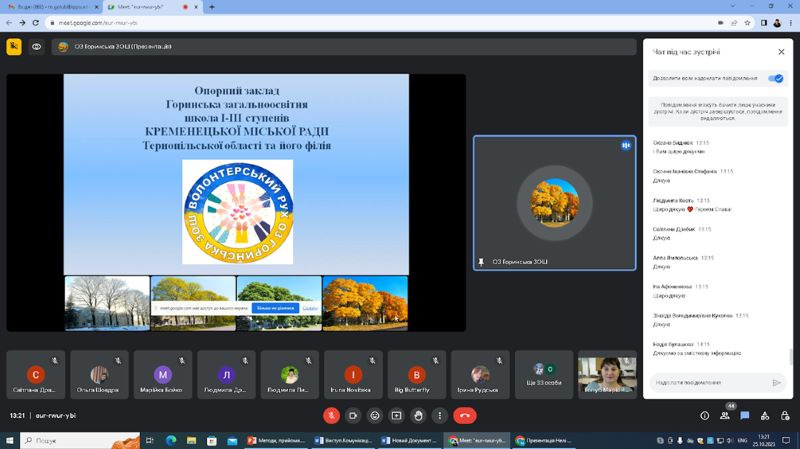Toggle browser side panel icon
800x449 pixels.
coord(764,22)
